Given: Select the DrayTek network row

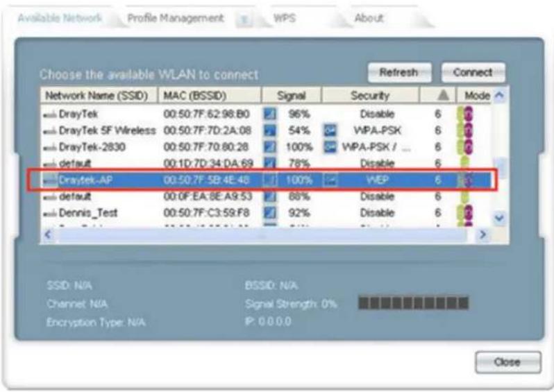Looking at the screenshot, I should pos(266,114).
